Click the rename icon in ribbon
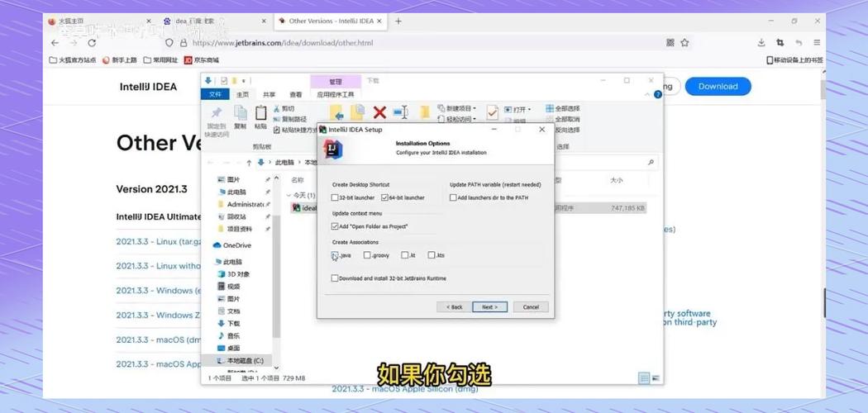 click(x=400, y=112)
